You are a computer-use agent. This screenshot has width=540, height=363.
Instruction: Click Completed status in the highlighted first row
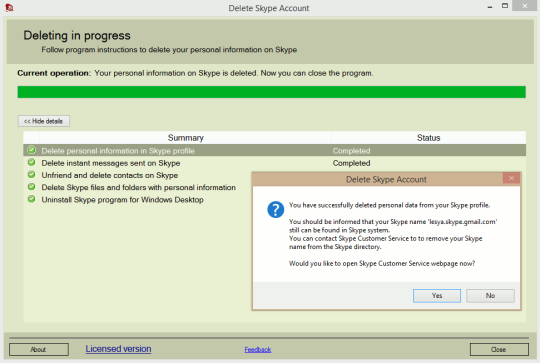351,151
